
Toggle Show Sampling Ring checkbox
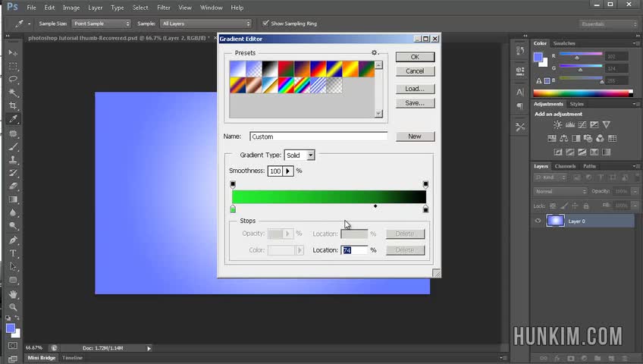265,24
